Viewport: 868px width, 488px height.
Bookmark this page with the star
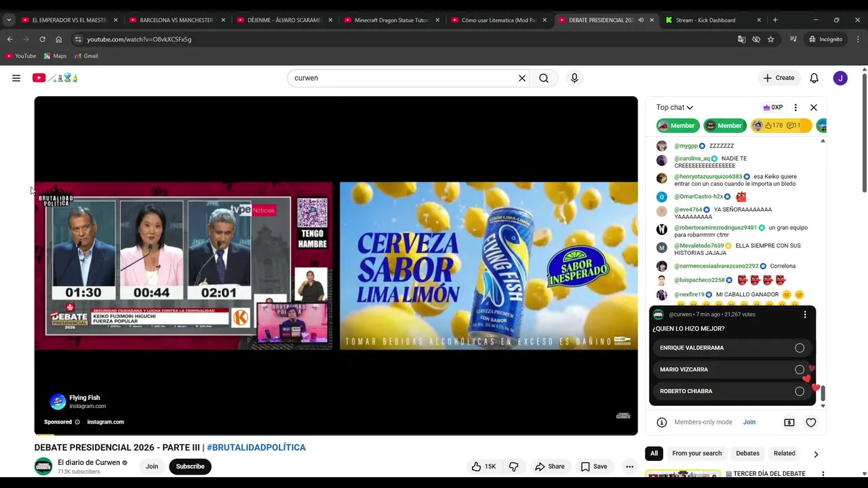771,39
